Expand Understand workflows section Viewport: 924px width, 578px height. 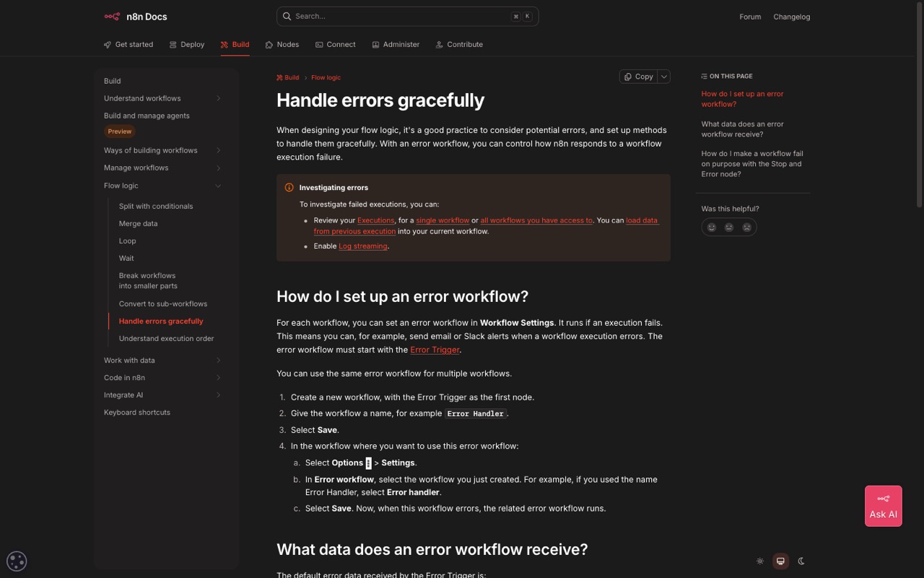tap(218, 98)
